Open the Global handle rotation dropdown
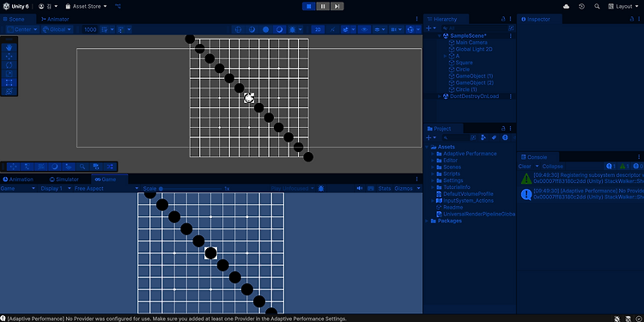Image resolution: width=644 pixels, height=322 pixels. pyautogui.click(x=57, y=29)
